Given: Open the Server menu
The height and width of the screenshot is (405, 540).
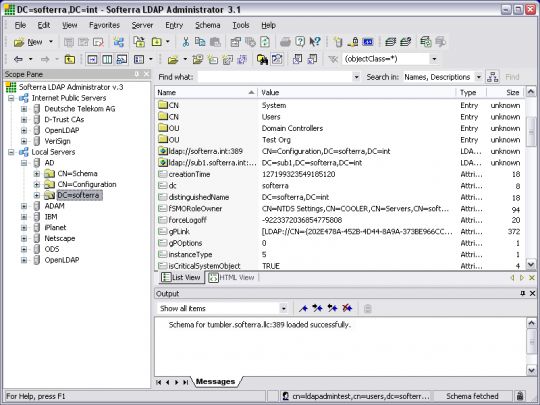Looking at the screenshot, I should coord(142,25).
